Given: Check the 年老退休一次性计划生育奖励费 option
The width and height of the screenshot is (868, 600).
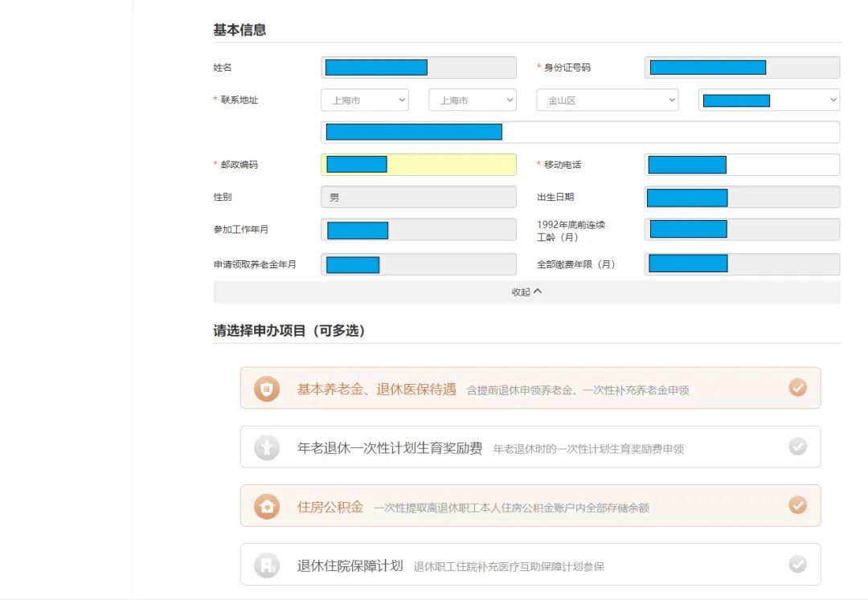Looking at the screenshot, I should click(x=797, y=447).
